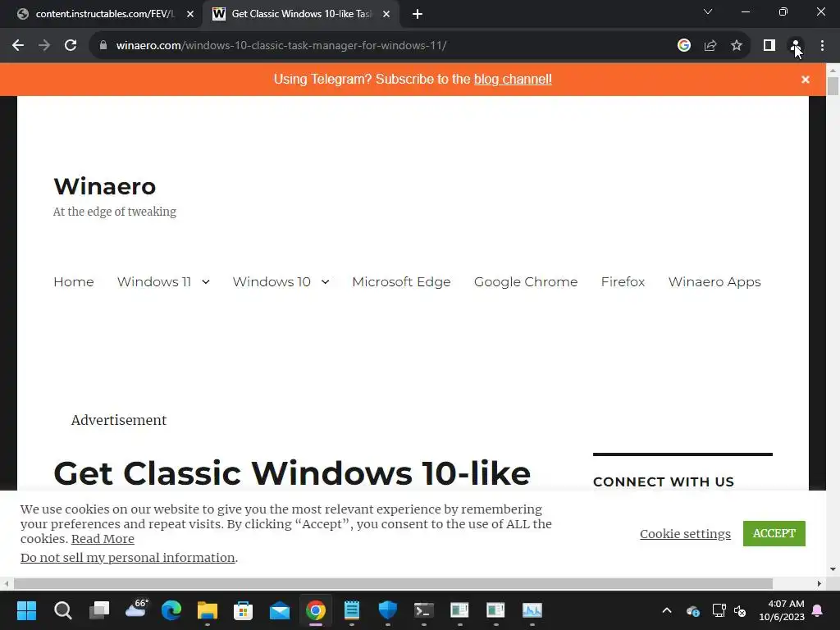Open the performance monitor graph taskbar icon

coord(532,610)
